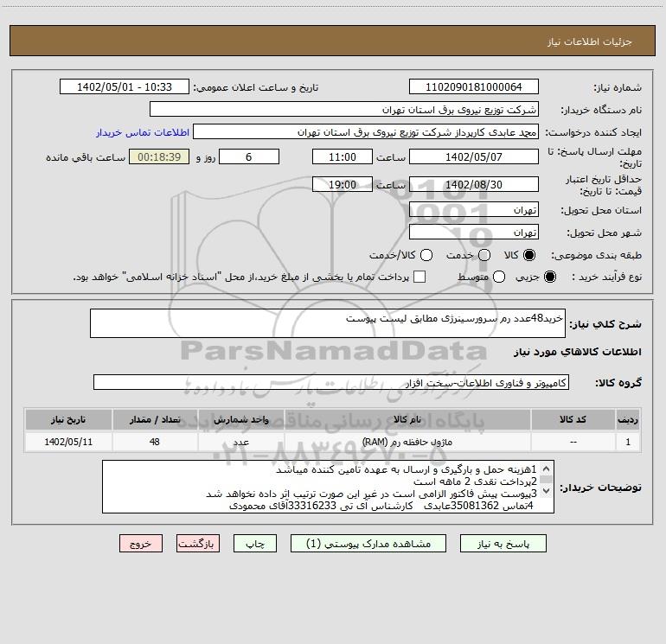
Task: Click the remaining time 00:18:39 field
Action: (x=159, y=156)
